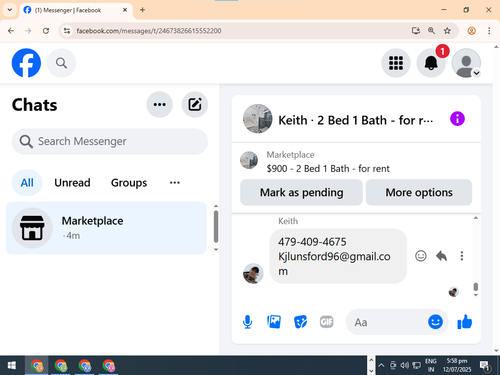Viewport: 500px width, 375px height.
Task: Send a thumbs up like
Action: point(465,322)
